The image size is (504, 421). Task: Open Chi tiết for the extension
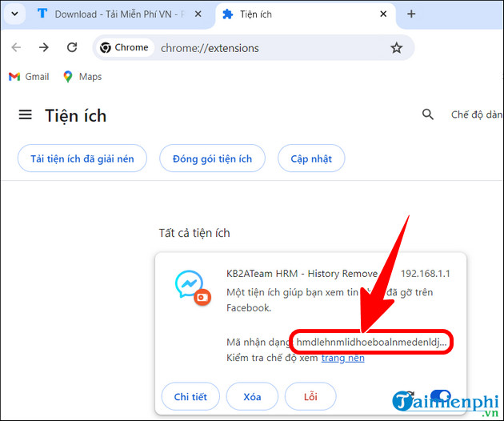pyautogui.click(x=190, y=396)
